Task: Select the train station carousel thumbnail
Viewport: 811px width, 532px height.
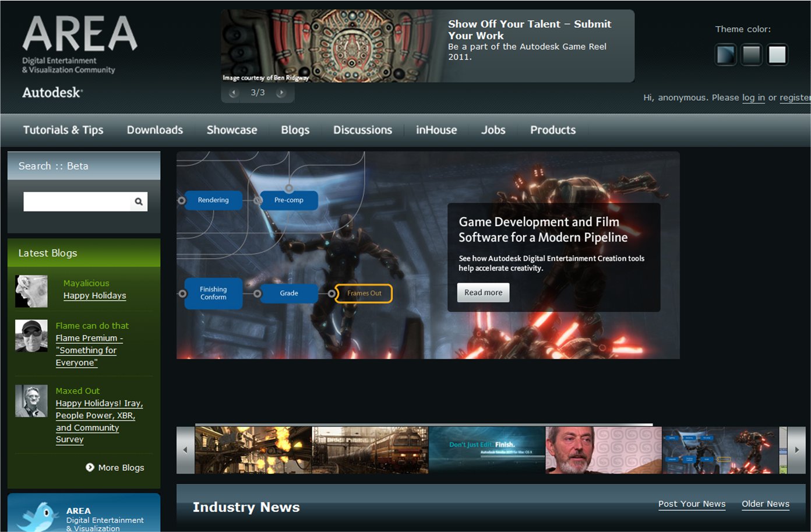Action: point(371,450)
